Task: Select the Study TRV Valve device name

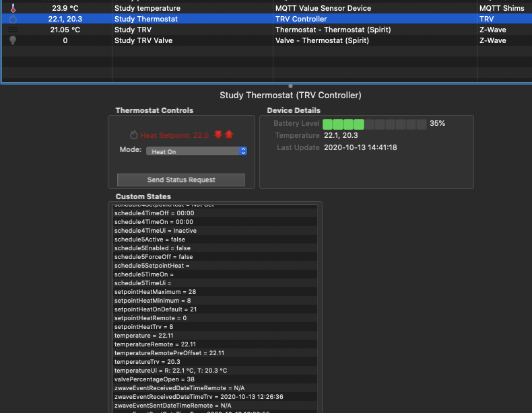Action: tap(143, 40)
